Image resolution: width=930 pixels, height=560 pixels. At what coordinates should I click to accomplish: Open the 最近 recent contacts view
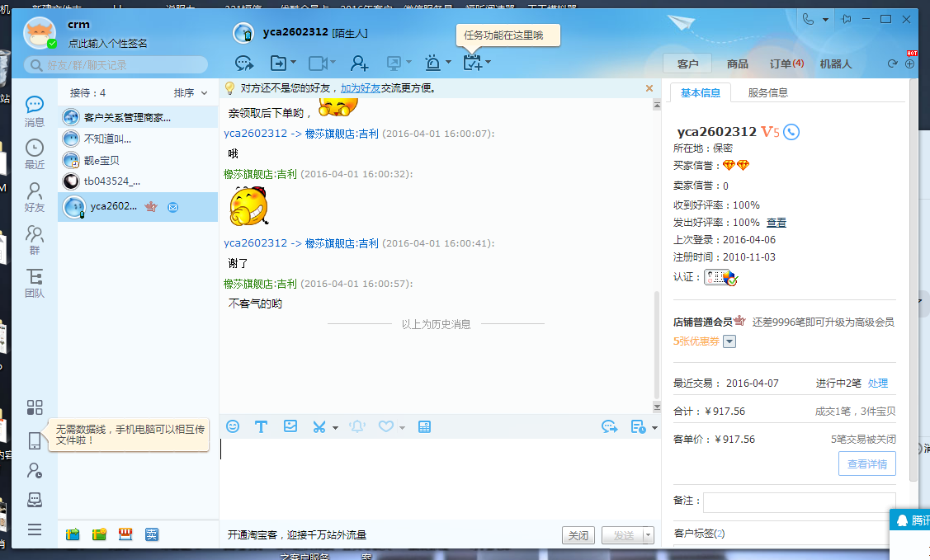pos(35,154)
